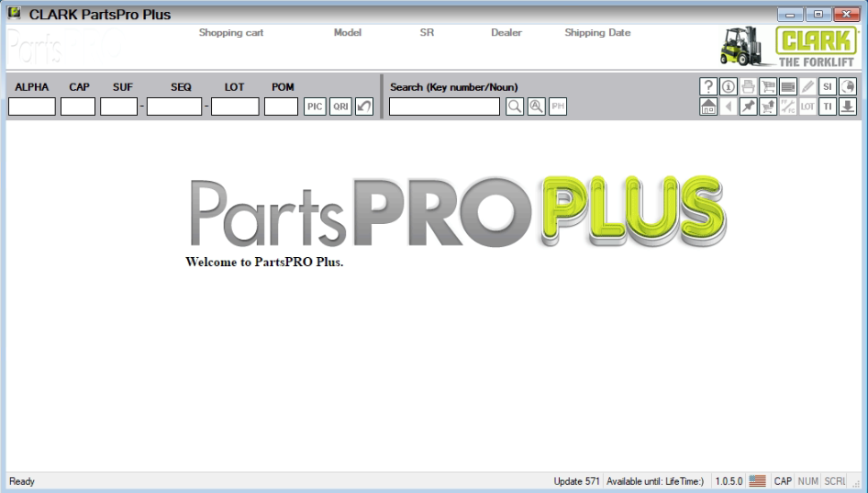
Task: Click the SR header label
Action: pos(427,33)
